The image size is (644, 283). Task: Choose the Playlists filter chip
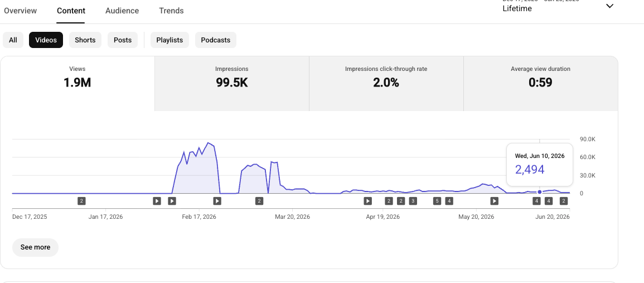tap(170, 40)
